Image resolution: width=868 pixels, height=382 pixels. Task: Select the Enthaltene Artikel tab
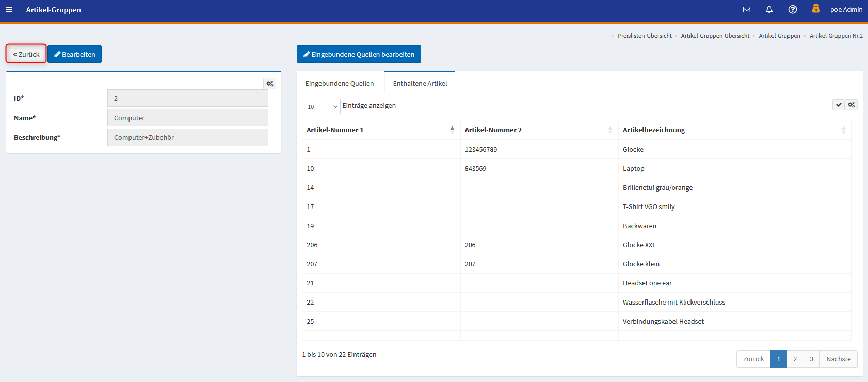point(420,83)
